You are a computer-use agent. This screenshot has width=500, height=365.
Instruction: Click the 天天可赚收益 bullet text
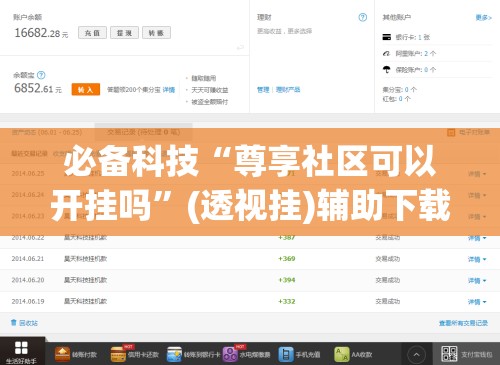pyautogui.click(x=210, y=90)
